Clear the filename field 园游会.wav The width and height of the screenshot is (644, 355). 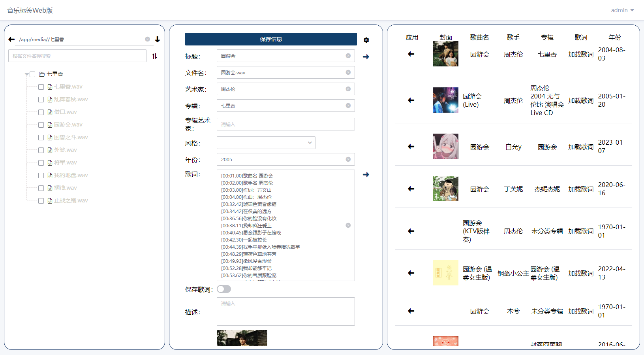point(348,72)
